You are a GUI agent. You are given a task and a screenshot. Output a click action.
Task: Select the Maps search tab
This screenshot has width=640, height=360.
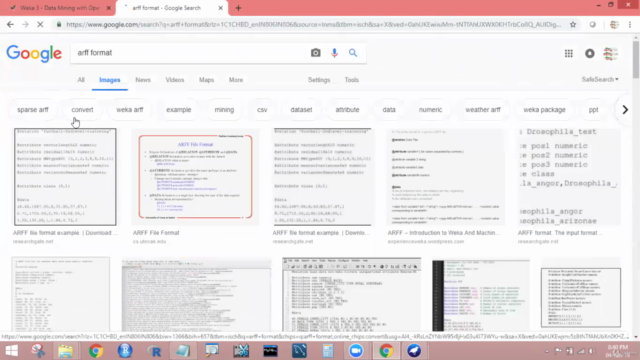[x=207, y=80]
